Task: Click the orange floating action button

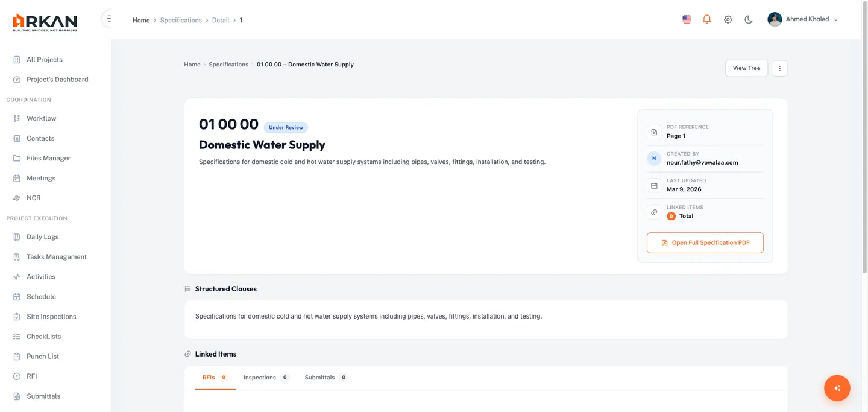Action: pyautogui.click(x=837, y=388)
